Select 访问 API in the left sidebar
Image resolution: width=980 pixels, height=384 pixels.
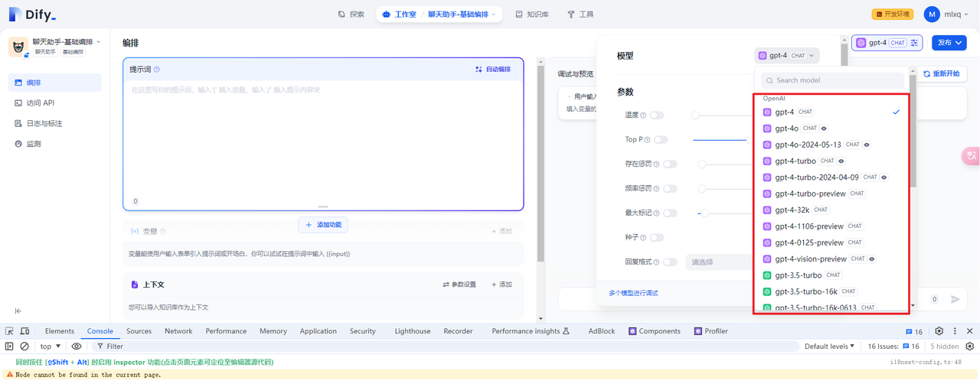tap(55, 103)
